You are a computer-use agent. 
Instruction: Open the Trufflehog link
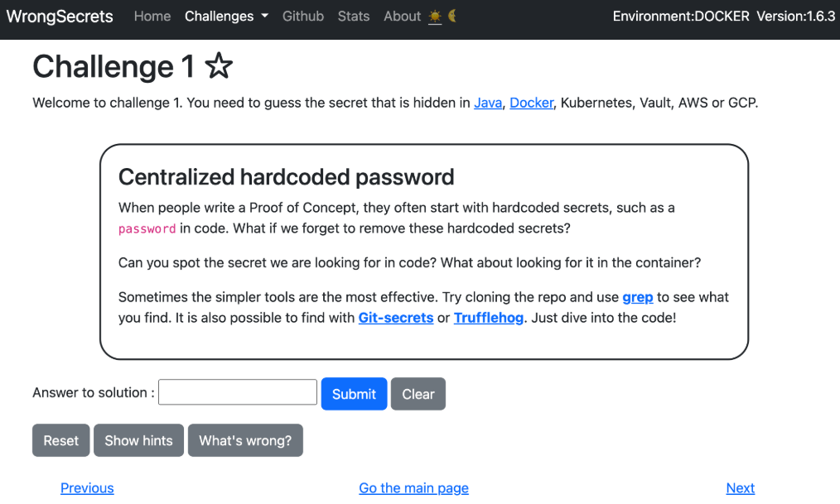(x=489, y=318)
